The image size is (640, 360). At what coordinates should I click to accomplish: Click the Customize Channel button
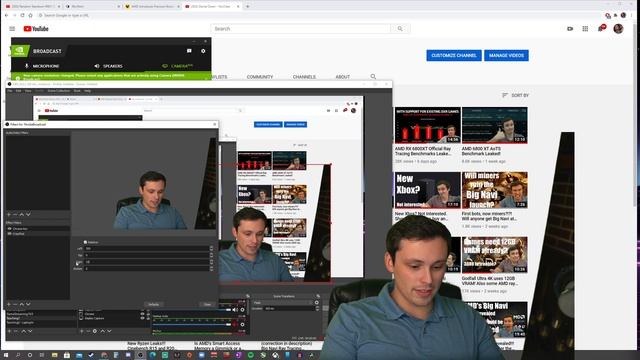tap(454, 56)
